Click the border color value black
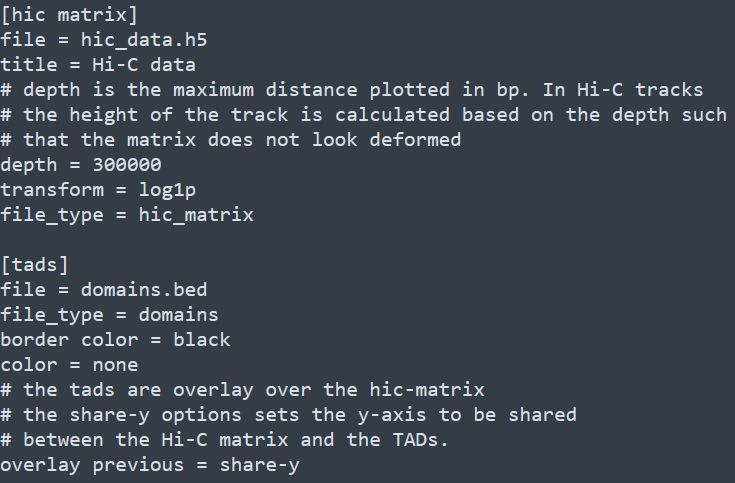Image resolution: width=735 pixels, height=483 pixels. pos(202,340)
